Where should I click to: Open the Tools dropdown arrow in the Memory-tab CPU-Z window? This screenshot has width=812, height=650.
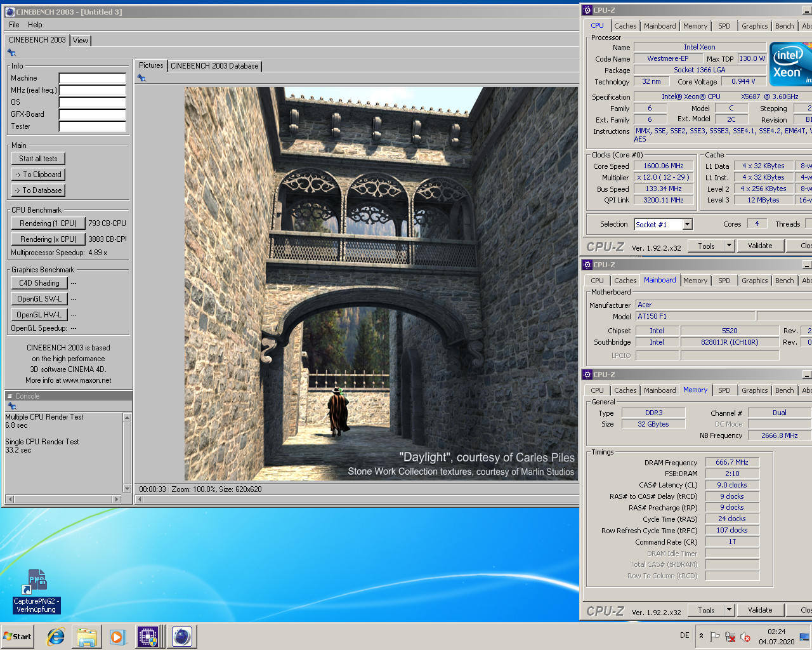[729, 610]
